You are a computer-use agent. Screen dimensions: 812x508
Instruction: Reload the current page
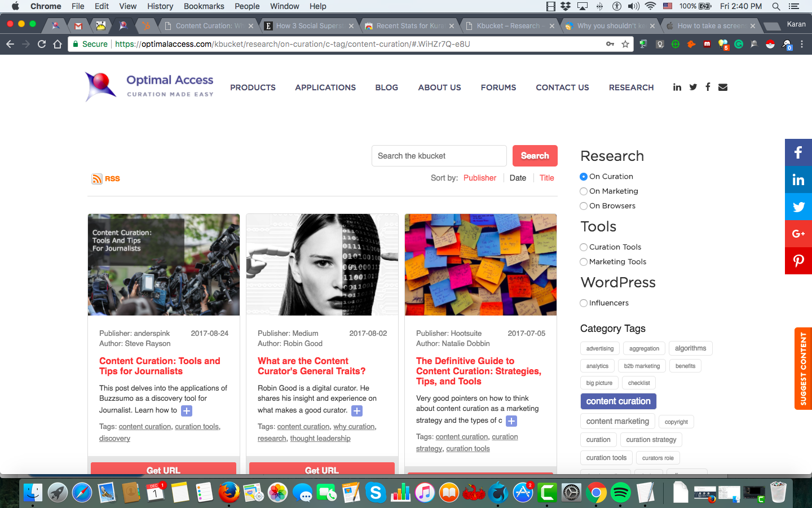42,44
